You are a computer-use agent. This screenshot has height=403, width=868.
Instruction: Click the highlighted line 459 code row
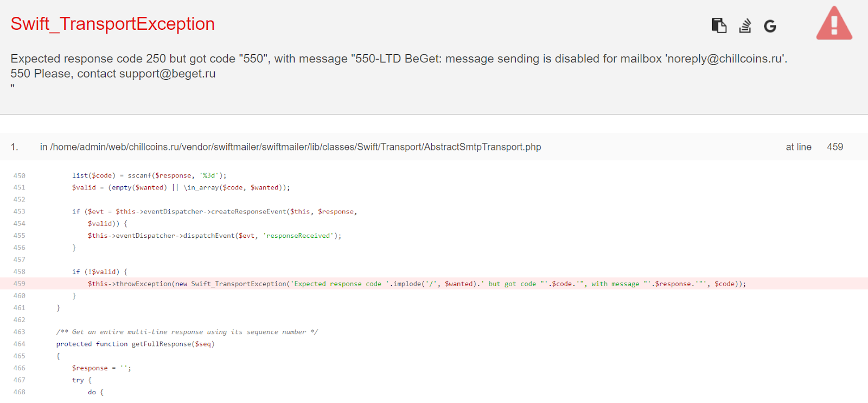pyautogui.click(x=417, y=284)
